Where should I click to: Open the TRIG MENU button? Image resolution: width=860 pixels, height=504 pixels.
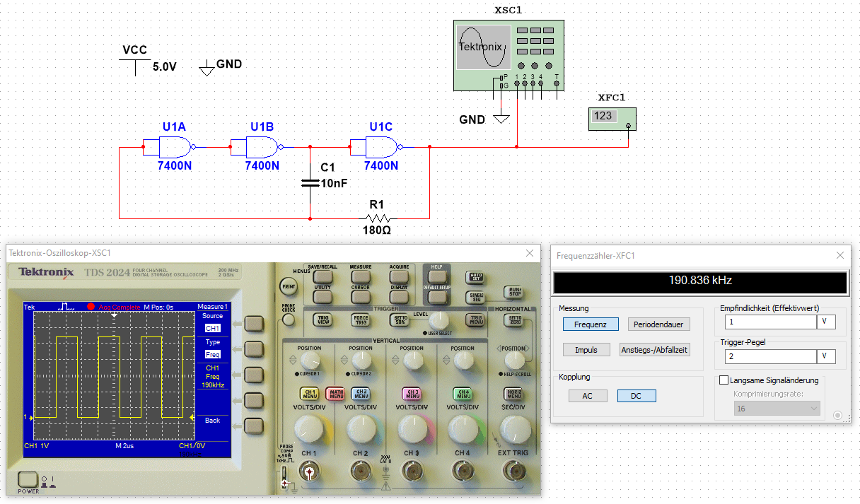pyautogui.click(x=475, y=320)
